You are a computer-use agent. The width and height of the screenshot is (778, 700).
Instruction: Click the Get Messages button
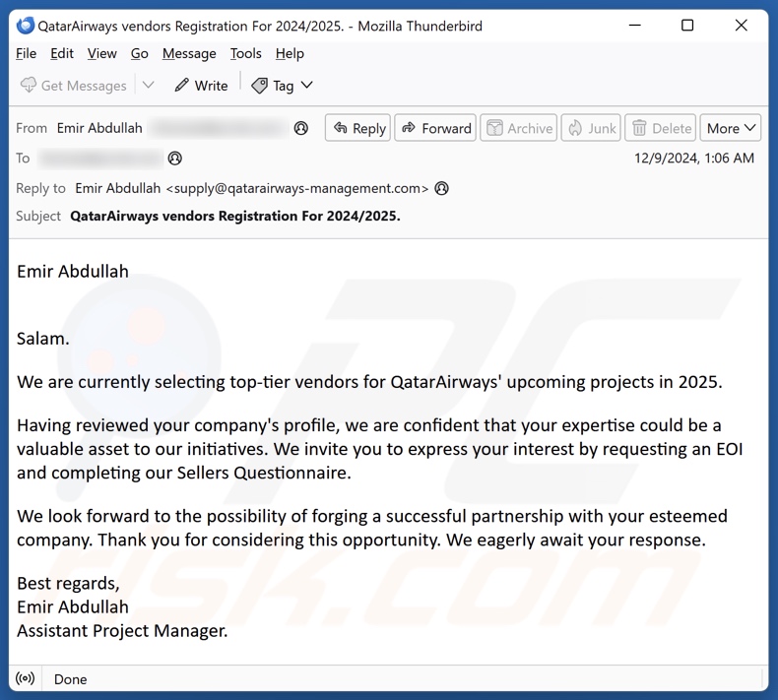tap(74, 86)
